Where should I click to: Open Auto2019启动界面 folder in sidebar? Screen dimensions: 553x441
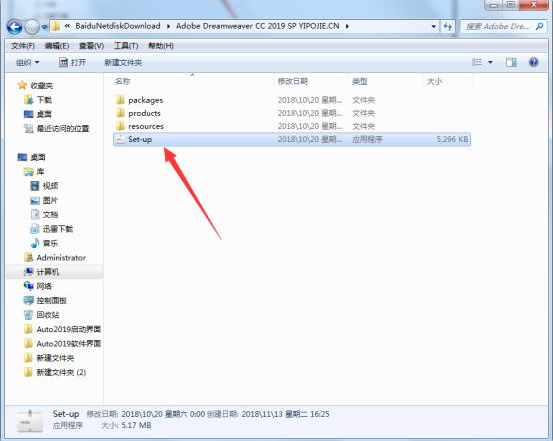(62, 329)
